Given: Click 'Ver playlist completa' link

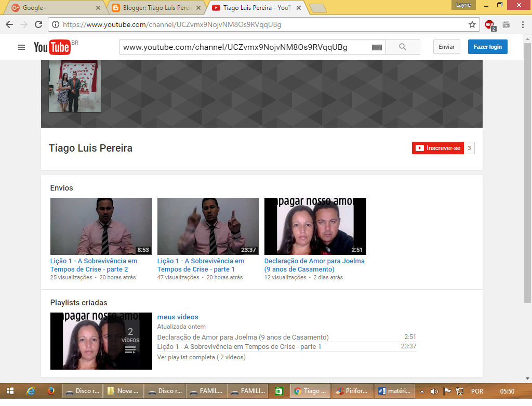Looking at the screenshot, I should coord(201,357).
